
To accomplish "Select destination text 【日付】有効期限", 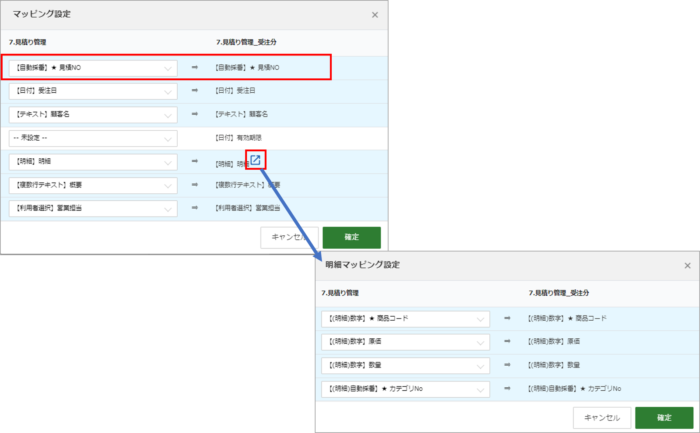I will (x=238, y=138).
